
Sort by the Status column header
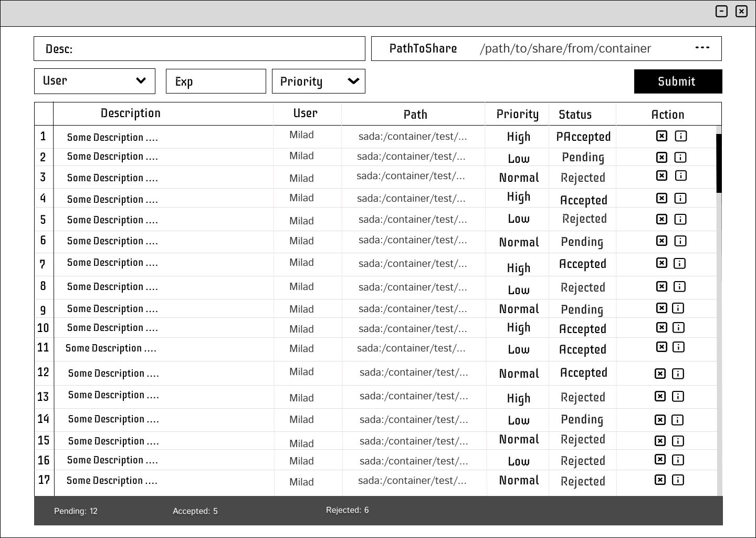click(575, 115)
